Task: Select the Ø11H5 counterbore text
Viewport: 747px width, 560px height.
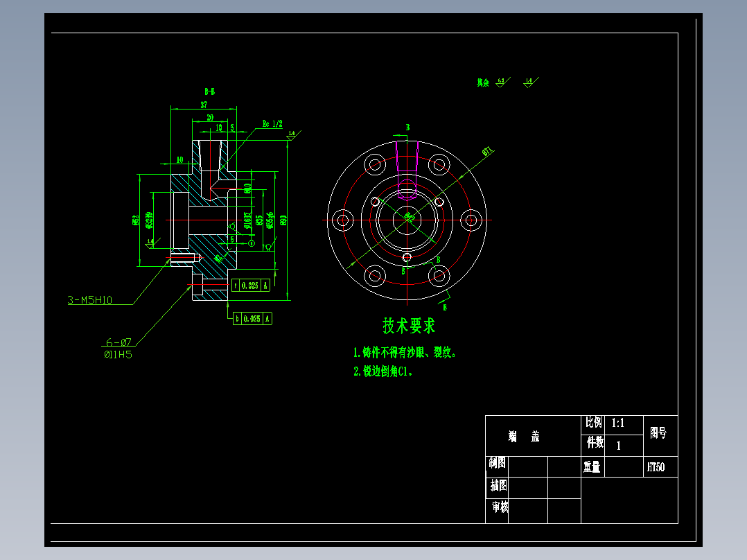Action: 118,354
